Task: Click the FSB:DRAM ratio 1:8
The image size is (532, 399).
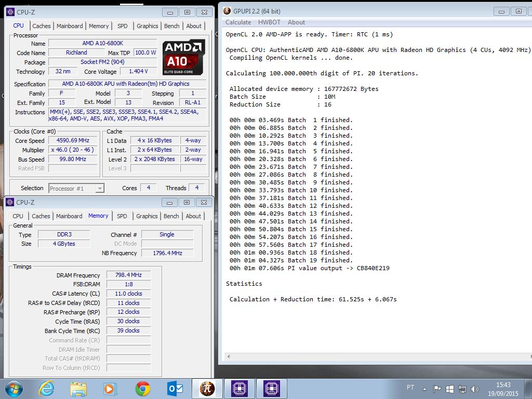Action: [x=128, y=284]
